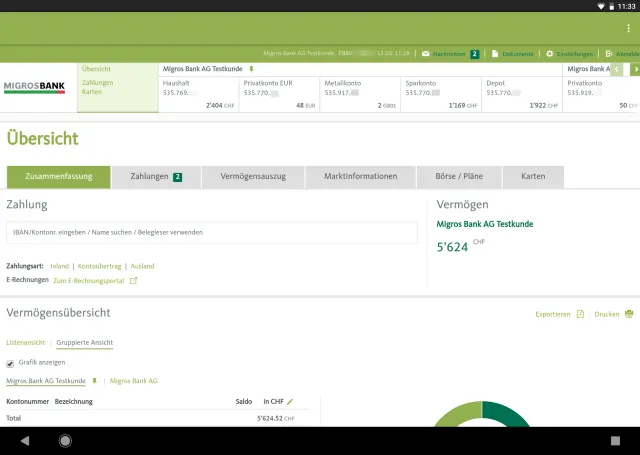Image resolution: width=640 pixels, height=455 pixels.
Task: Click the Ausland payment type link
Action: pos(142,266)
